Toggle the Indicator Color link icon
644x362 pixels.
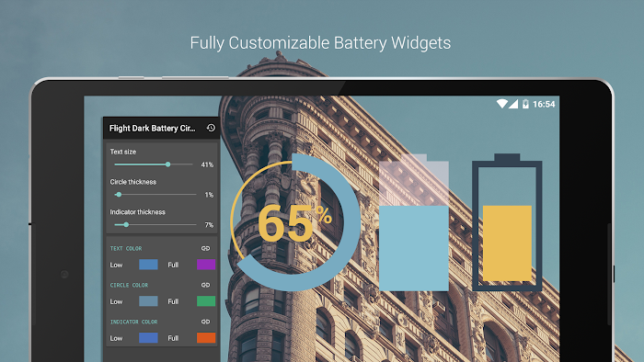point(205,322)
